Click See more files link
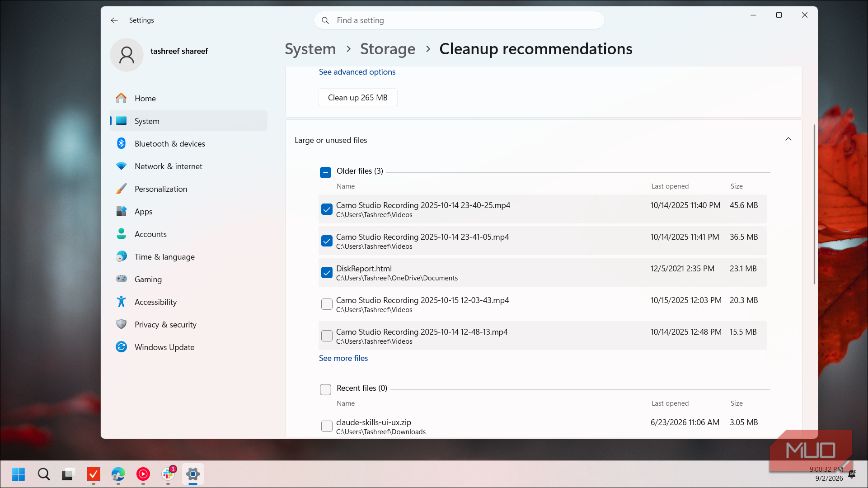 point(343,358)
